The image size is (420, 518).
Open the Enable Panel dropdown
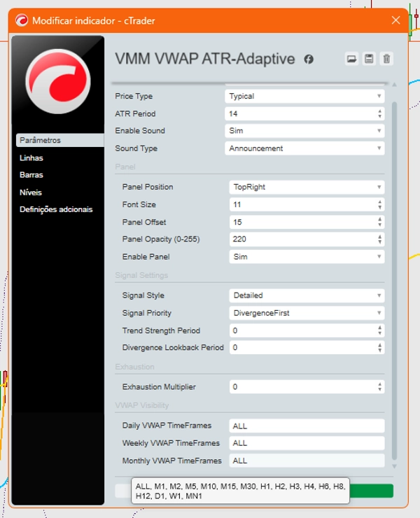pyautogui.click(x=307, y=257)
